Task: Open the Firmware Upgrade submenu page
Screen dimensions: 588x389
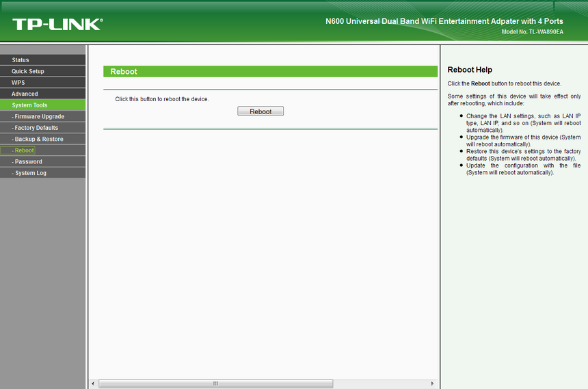Action: click(39, 117)
